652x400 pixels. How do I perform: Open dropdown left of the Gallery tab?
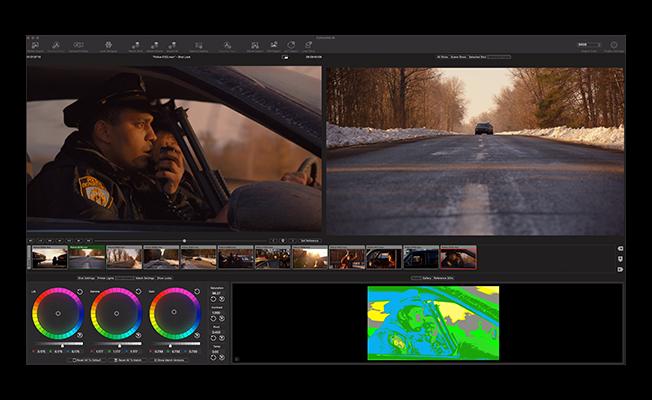pos(416,278)
